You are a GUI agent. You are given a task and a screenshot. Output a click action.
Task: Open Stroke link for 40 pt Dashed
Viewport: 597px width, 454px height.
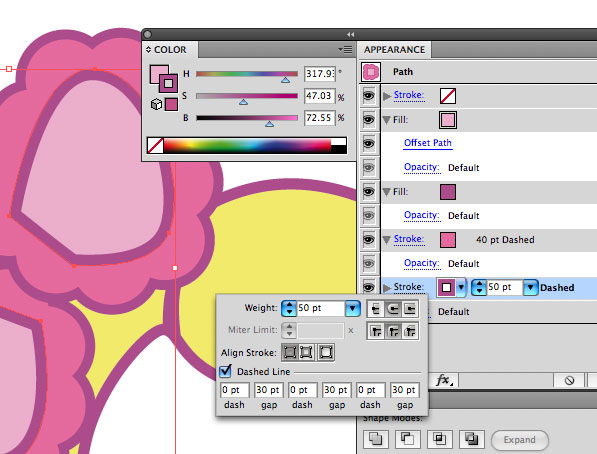[x=409, y=239]
